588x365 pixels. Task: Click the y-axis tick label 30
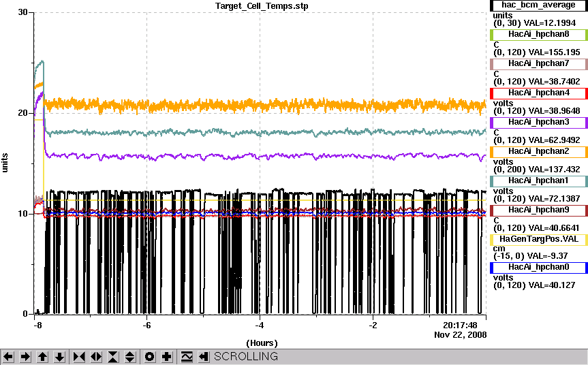23,12
